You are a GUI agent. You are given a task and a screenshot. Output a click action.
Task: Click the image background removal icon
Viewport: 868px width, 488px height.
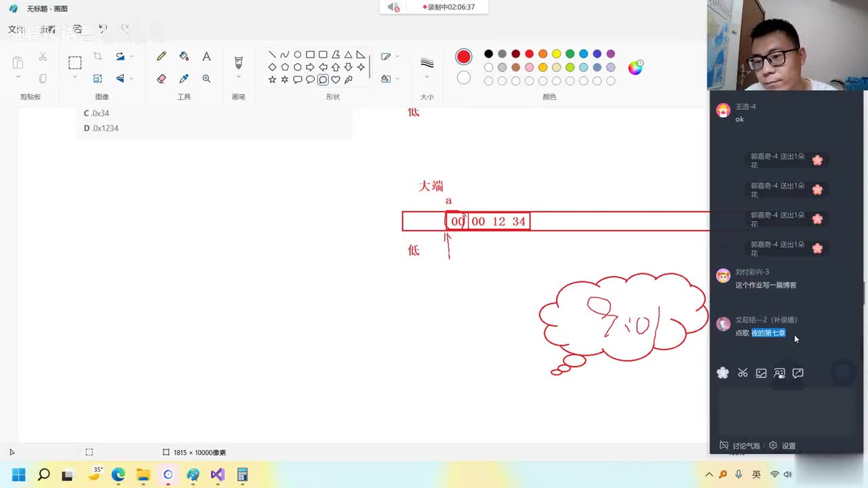point(98,79)
